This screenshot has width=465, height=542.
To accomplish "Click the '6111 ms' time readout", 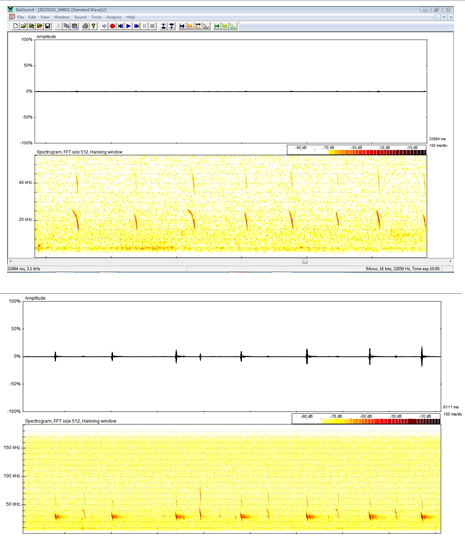I will pos(451,407).
